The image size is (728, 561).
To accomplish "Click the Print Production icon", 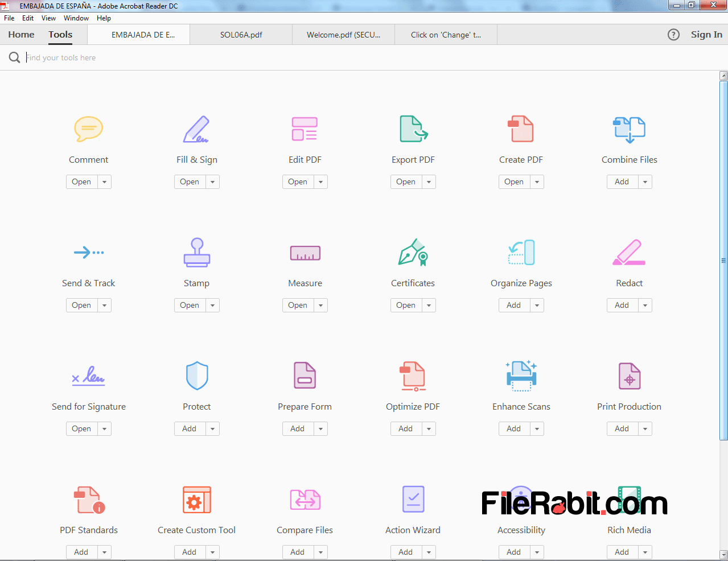I will click(630, 376).
